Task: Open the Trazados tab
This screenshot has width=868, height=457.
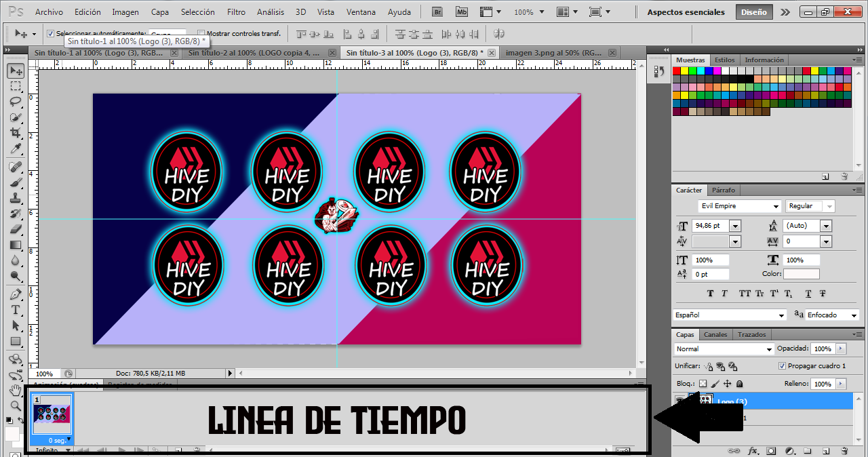Action: (751, 334)
